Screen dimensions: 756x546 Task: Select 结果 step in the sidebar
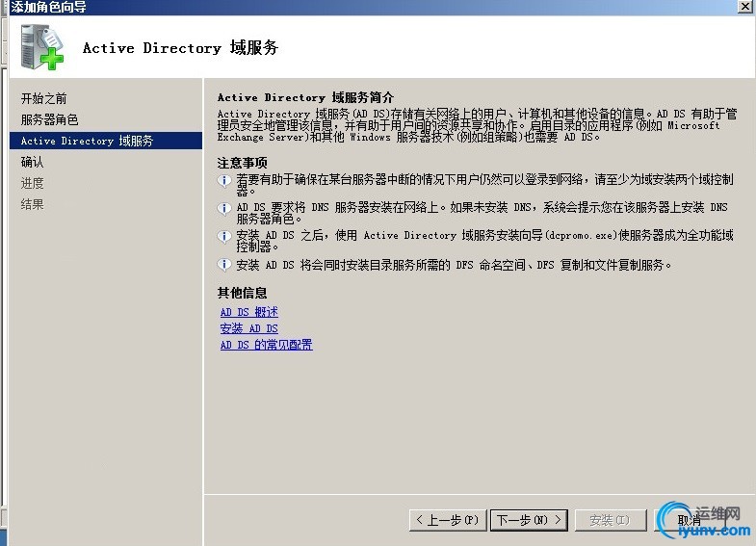(33, 204)
